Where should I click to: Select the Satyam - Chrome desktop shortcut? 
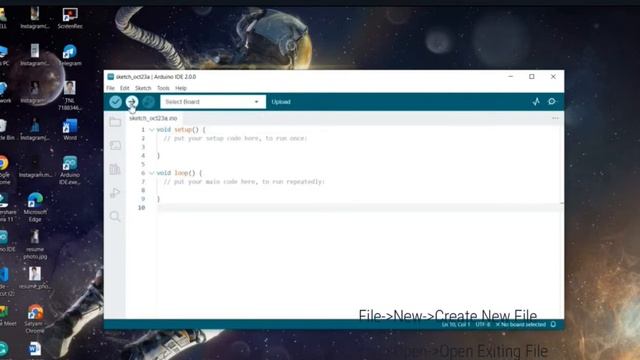35,319
